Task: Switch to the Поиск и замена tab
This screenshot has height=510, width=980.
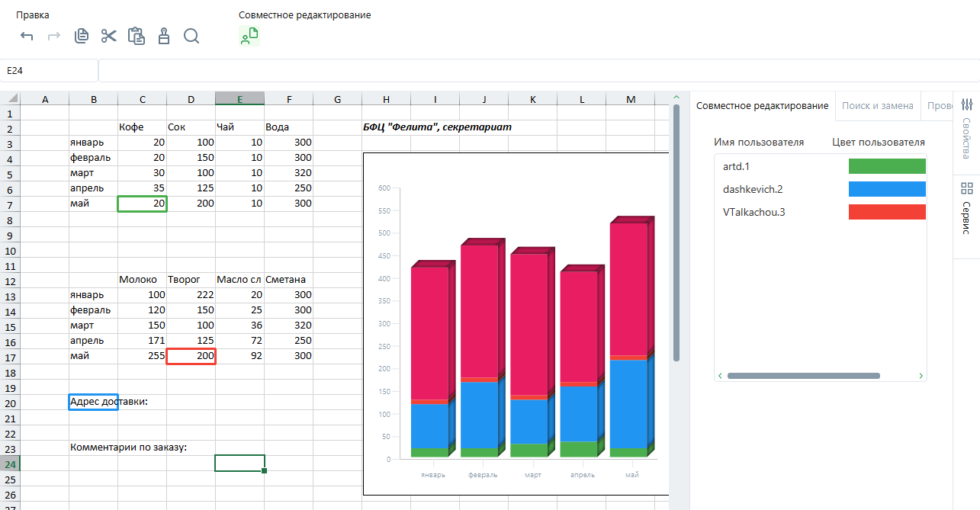Action: pos(877,106)
